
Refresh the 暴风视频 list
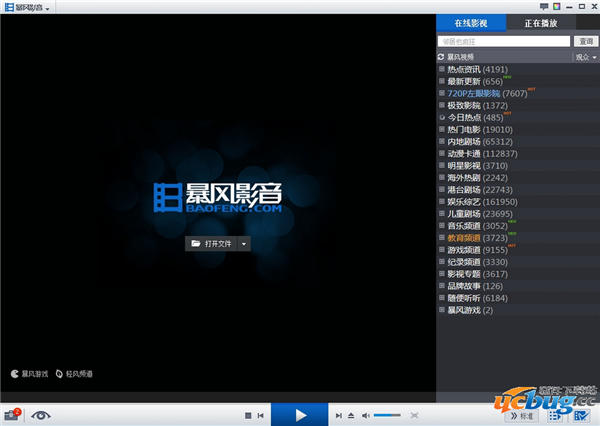point(441,57)
